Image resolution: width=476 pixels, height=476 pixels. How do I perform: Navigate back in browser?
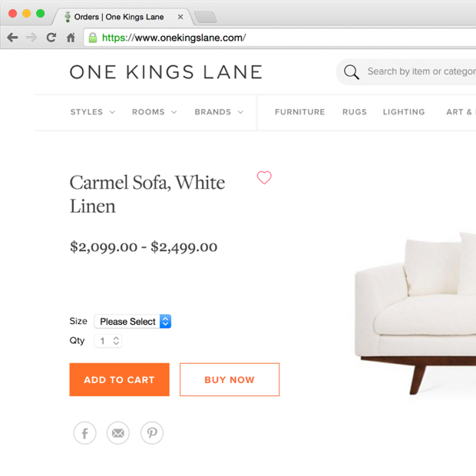pos(12,38)
